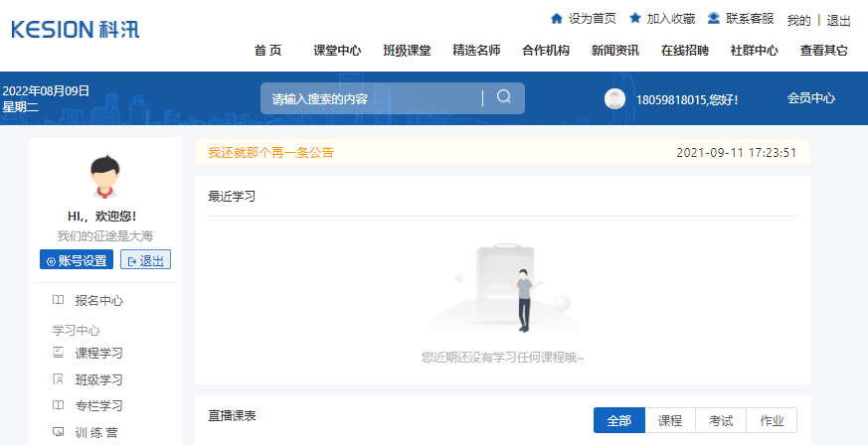Click the customer service icon beside 联系客服
This screenshot has width=868, height=445.
[714, 19]
